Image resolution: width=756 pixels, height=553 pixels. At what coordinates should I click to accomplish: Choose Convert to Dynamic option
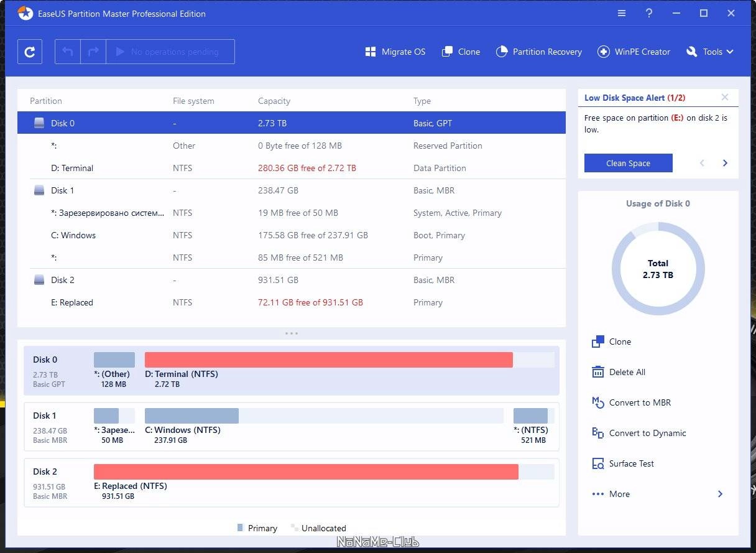click(x=639, y=433)
